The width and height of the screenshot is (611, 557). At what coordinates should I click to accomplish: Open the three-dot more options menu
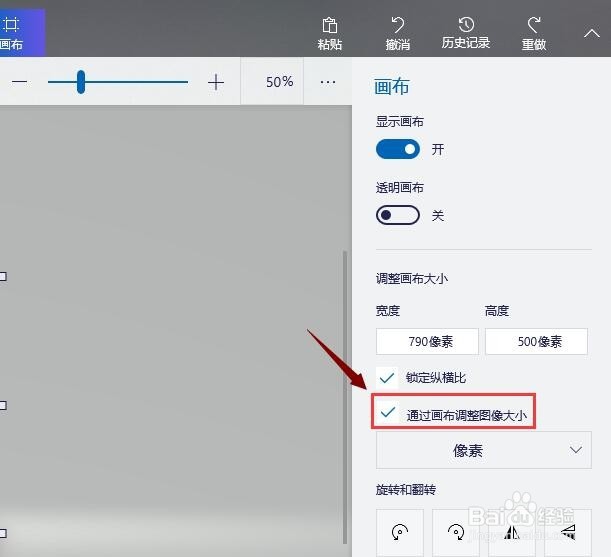point(328,82)
